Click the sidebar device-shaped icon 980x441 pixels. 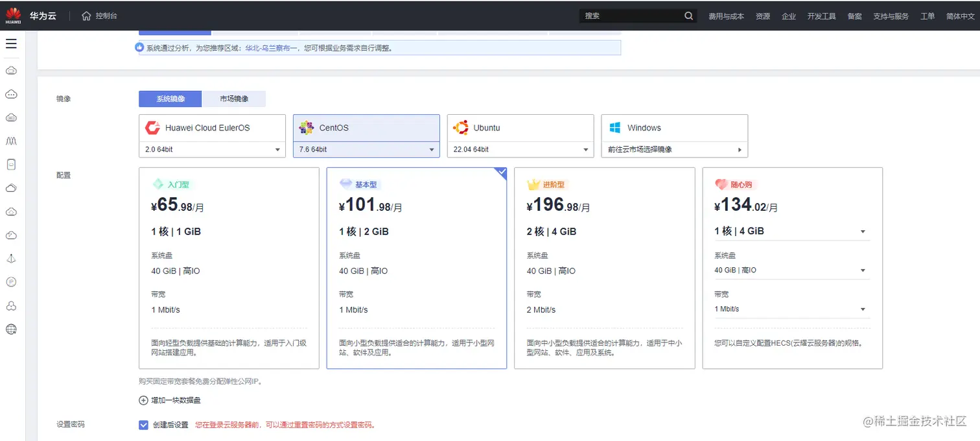click(x=11, y=164)
